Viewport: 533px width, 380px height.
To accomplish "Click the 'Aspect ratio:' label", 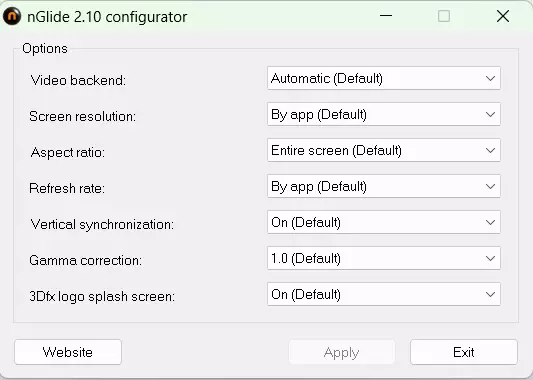I will tap(68, 153).
